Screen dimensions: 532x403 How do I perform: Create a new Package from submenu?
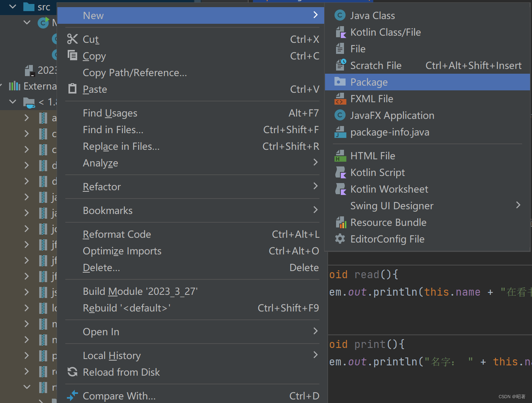click(x=427, y=82)
